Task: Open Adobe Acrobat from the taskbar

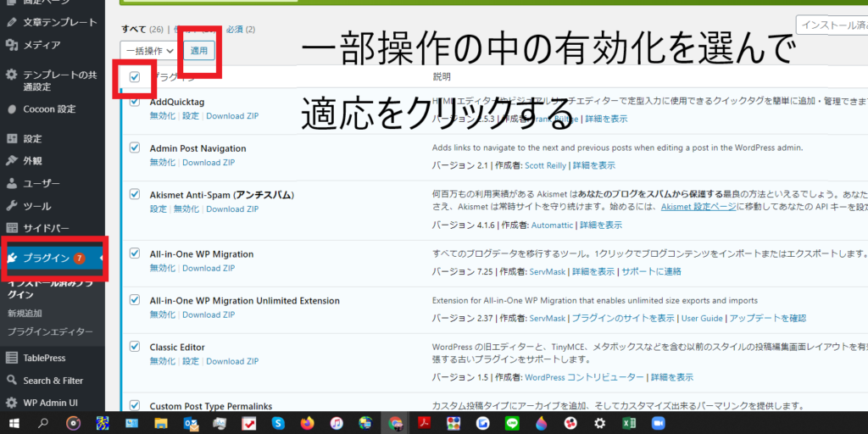Action: click(424, 424)
